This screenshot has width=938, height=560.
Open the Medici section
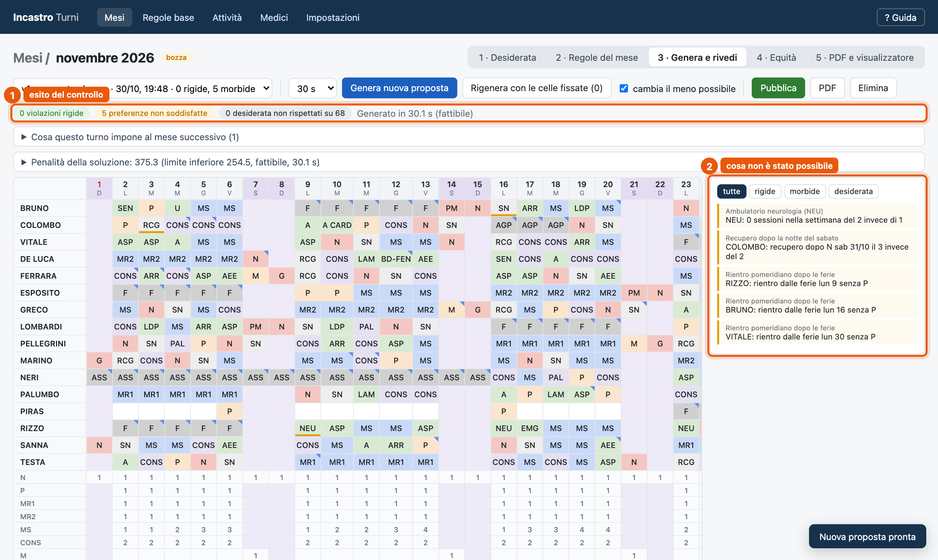coord(274,17)
